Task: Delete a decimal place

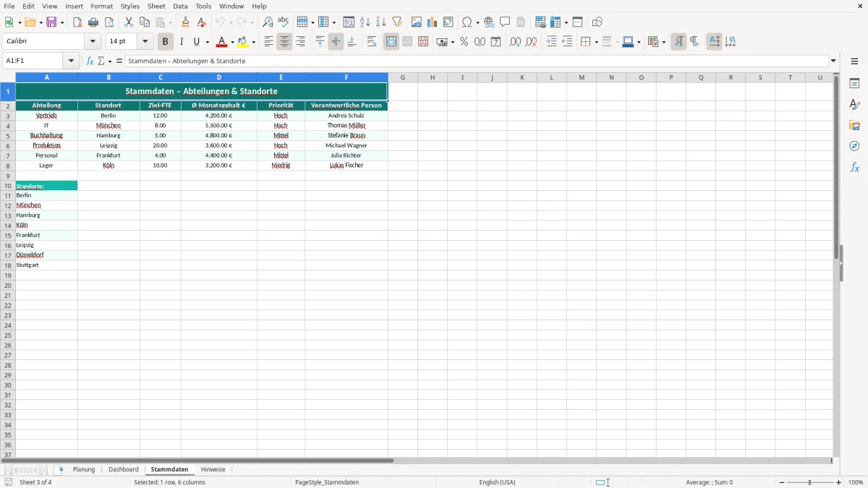Action: [531, 42]
